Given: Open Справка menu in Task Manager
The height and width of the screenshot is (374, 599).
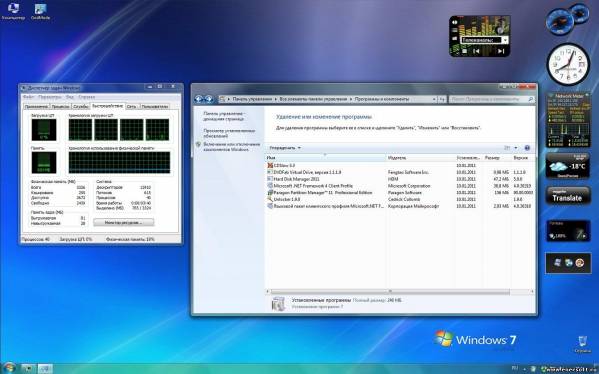Looking at the screenshot, I should pyautogui.click(x=86, y=97).
